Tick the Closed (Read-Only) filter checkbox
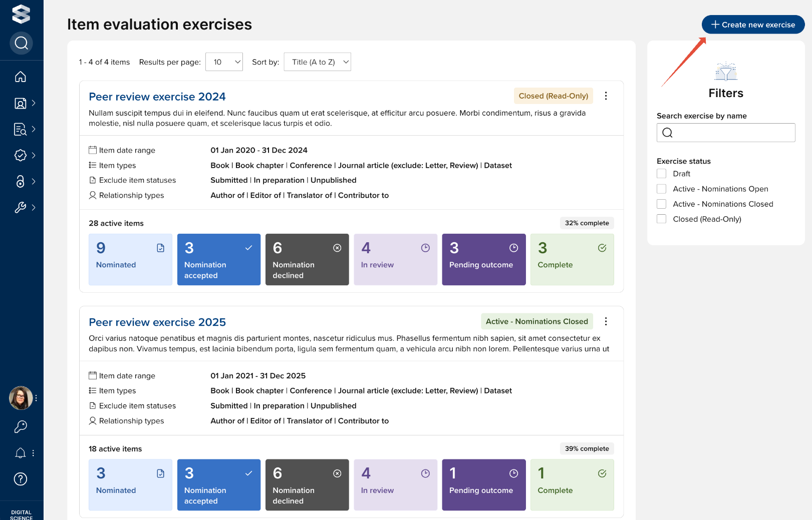The width and height of the screenshot is (812, 520). (x=662, y=219)
